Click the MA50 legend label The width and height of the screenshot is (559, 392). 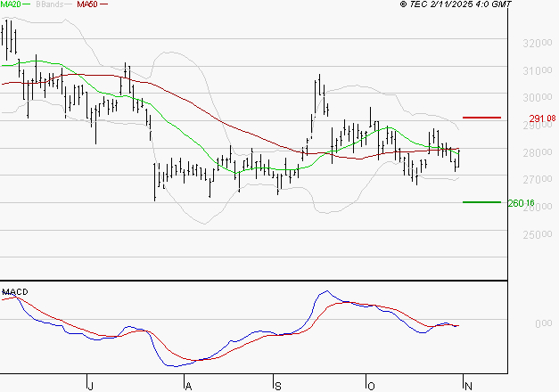[x=87, y=4]
